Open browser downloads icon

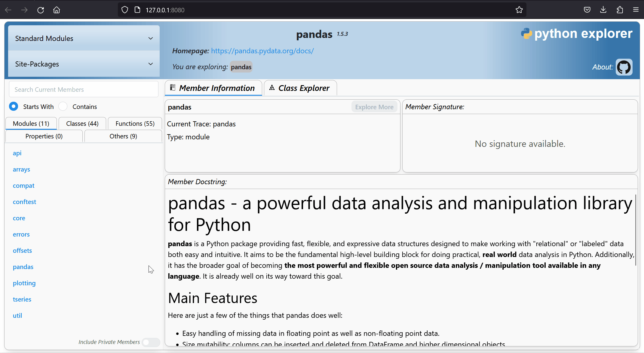point(603,10)
